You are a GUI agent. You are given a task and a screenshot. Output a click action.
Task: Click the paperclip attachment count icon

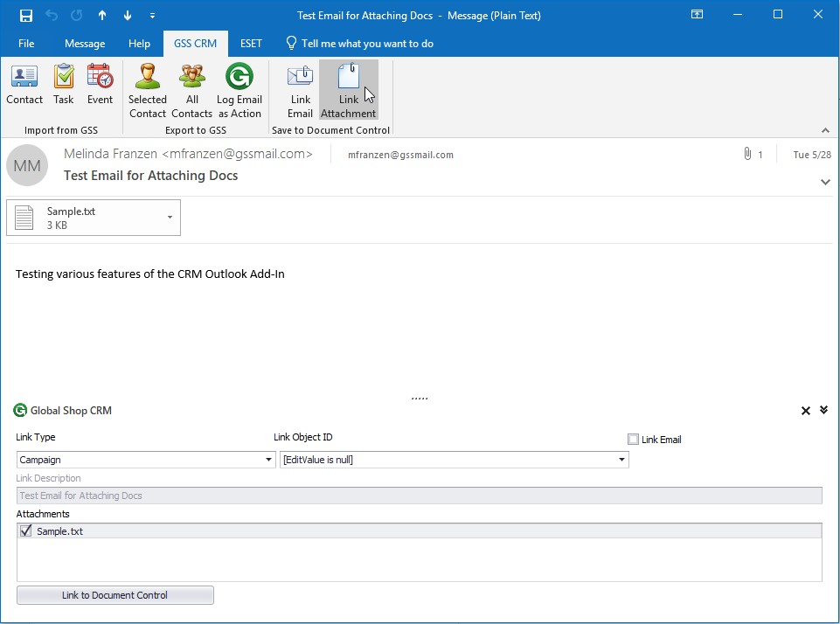pyautogui.click(x=747, y=155)
